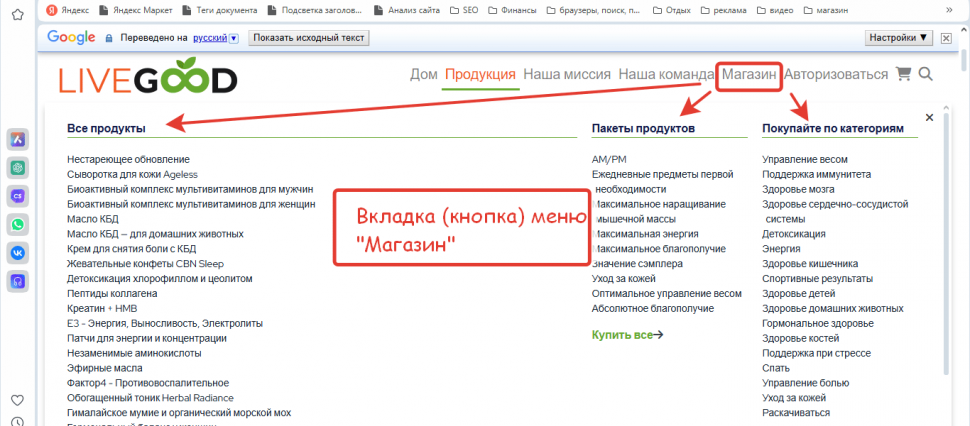This screenshot has width=970, height=426.
Task: Expand the SEO bookmarks folder
Action: [464, 10]
